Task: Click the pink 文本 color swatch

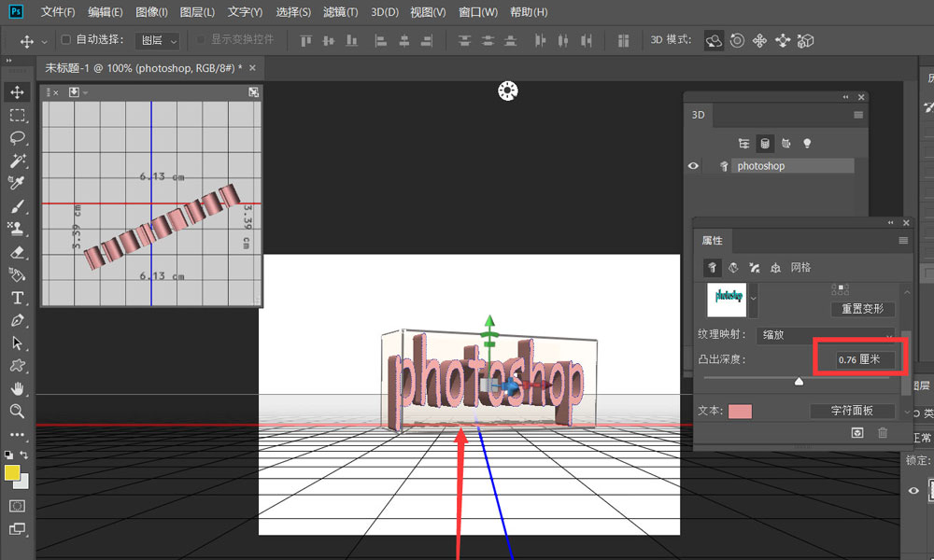Action: (x=740, y=412)
